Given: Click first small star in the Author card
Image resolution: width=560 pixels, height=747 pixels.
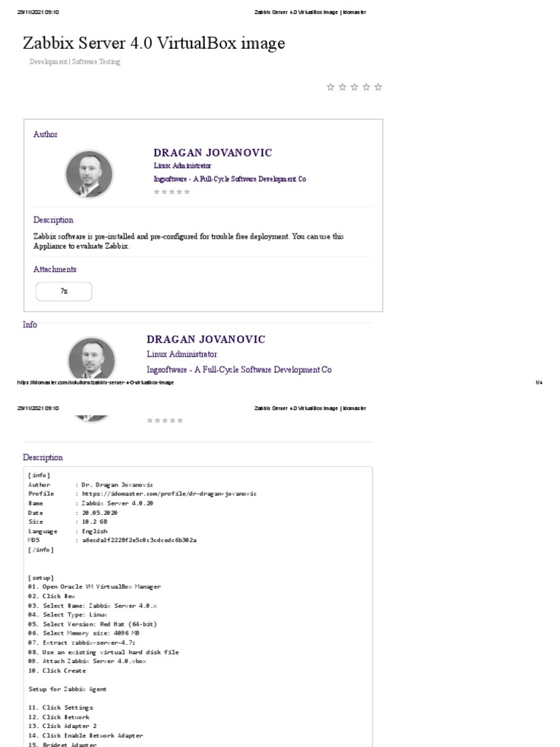Looking at the screenshot, I should (x=156, y=192).
